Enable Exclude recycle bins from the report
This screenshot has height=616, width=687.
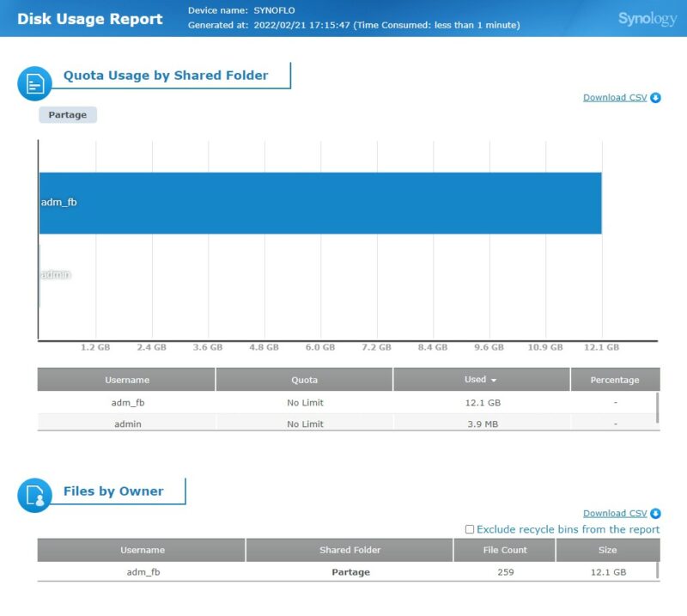coord(470,530)
